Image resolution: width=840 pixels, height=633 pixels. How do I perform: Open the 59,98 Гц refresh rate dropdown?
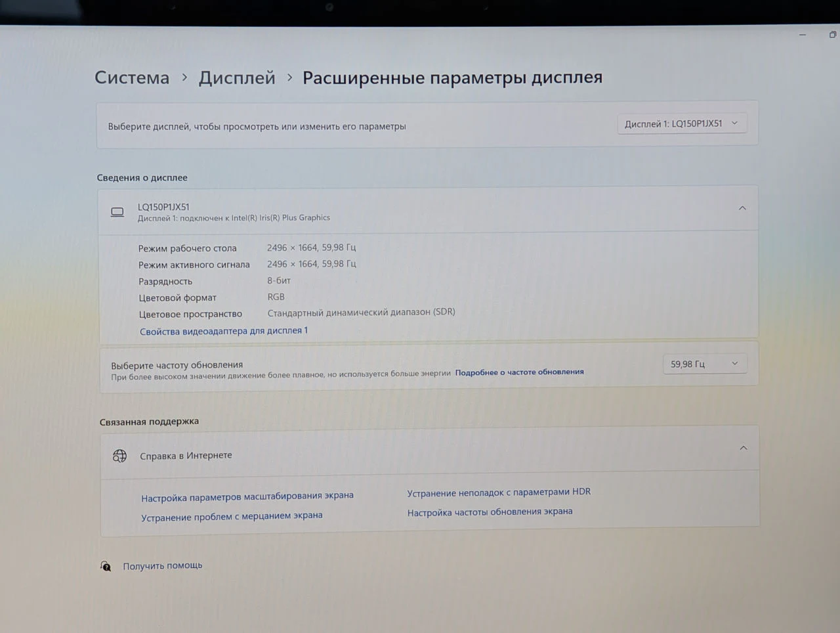coord(705,364)
